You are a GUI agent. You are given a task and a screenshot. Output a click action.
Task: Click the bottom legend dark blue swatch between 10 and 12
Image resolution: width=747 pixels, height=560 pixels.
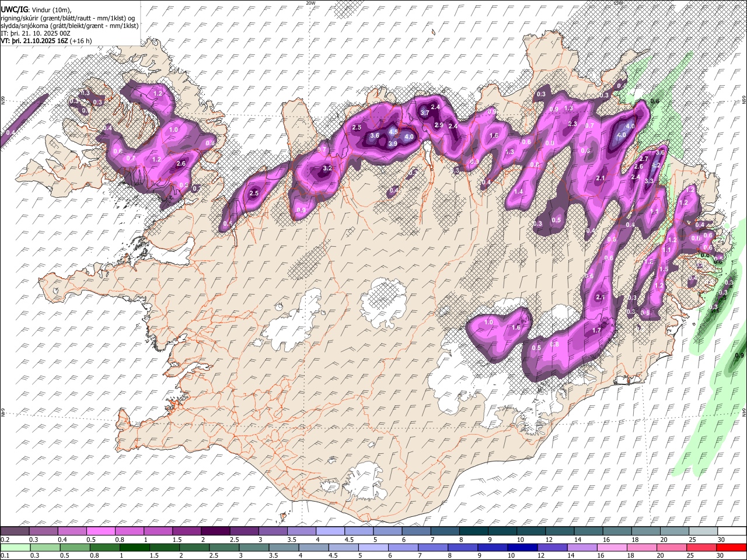(523, 547)
